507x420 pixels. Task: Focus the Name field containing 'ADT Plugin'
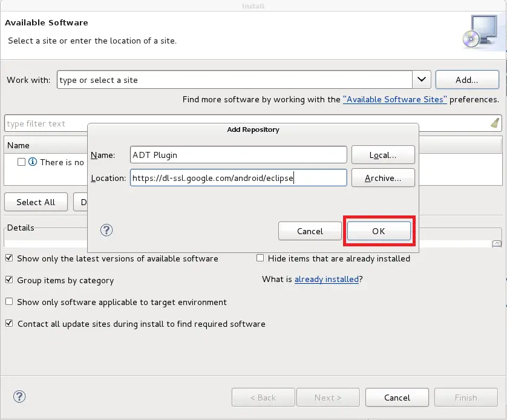[238, 155]
